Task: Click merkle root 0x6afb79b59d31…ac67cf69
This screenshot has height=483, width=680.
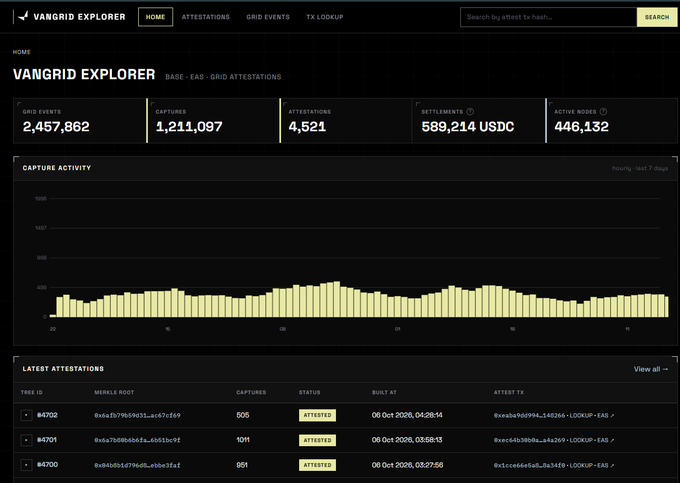Action: coord(137,415)
